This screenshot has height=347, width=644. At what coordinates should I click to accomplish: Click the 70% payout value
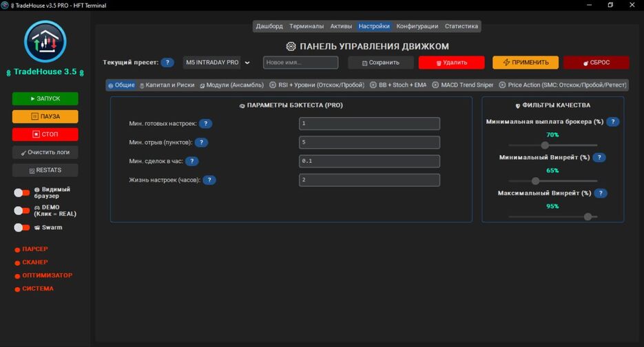coord(552,135)
